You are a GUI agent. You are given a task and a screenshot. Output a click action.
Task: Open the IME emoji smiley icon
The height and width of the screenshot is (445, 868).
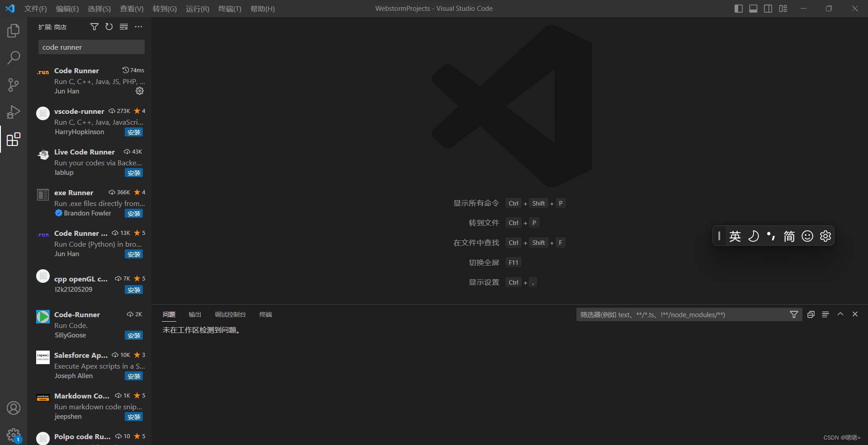(807, 236)
